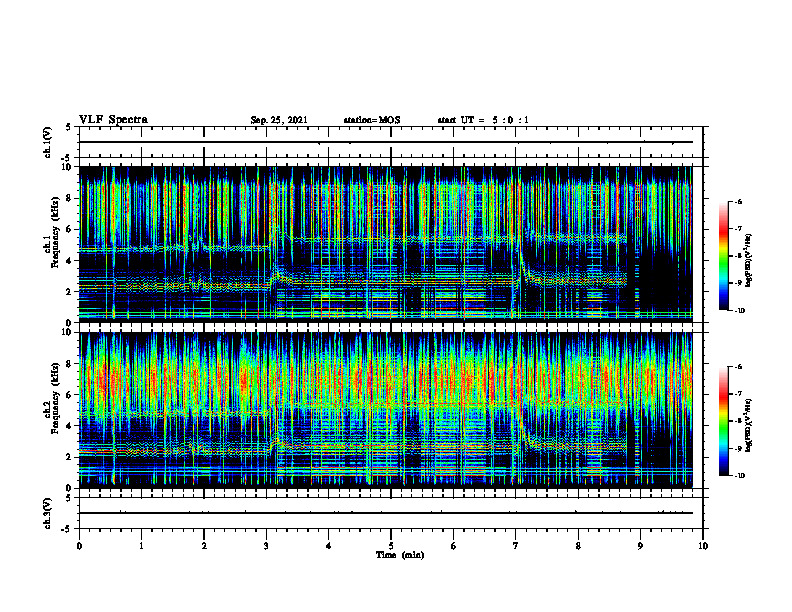Click the "VLF Spectra" plot title
792x612 pixels.
(113, 120)
